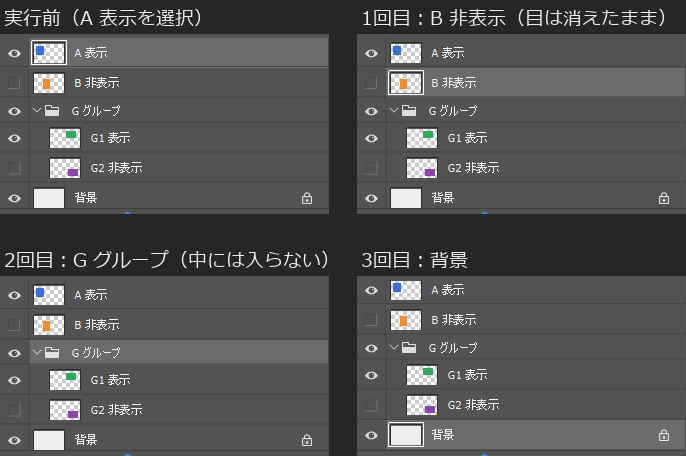Select highlighted B 非表示 thumbnail in 1回目 panel
Screen dimensions: 686x456
pos(406,83)
